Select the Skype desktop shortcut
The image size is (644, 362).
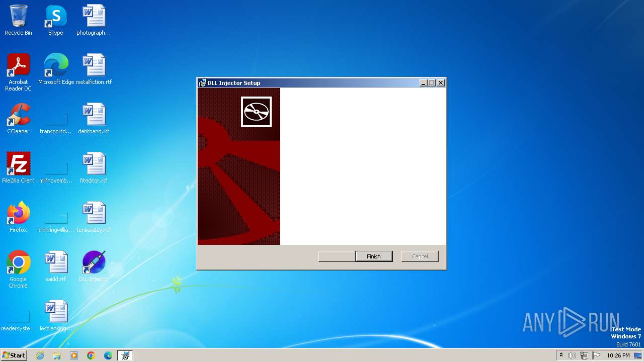tap(56, 20)
